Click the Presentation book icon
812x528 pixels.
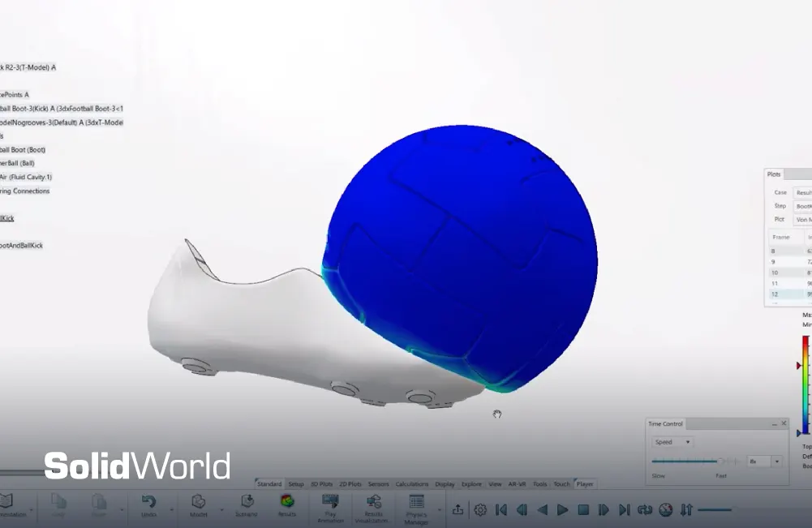pos(6,501)
